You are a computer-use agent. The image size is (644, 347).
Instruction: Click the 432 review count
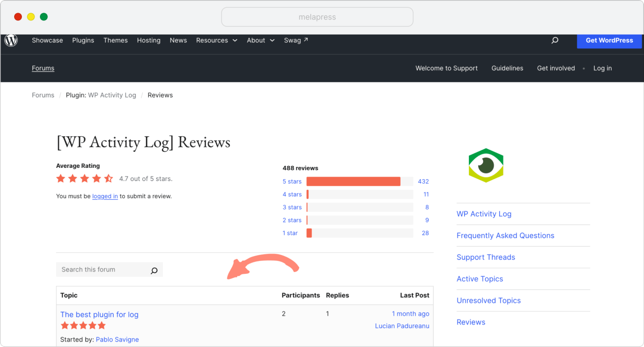[423, 182]
